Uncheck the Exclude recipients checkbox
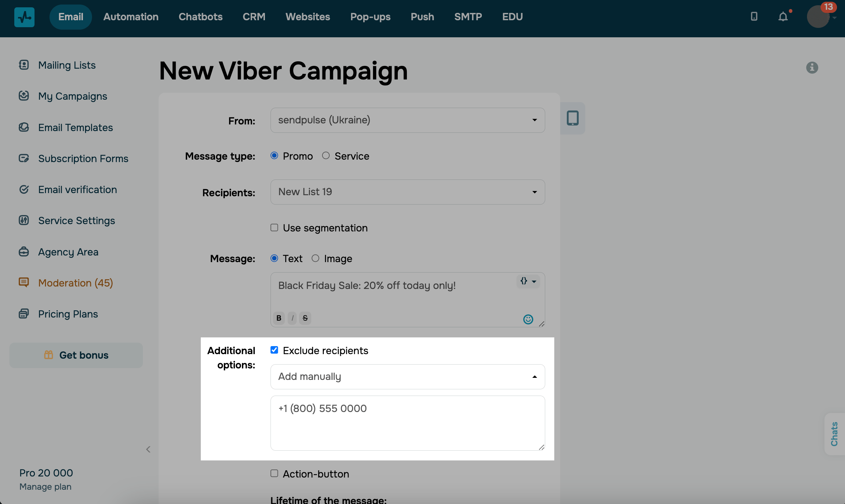 274,350
